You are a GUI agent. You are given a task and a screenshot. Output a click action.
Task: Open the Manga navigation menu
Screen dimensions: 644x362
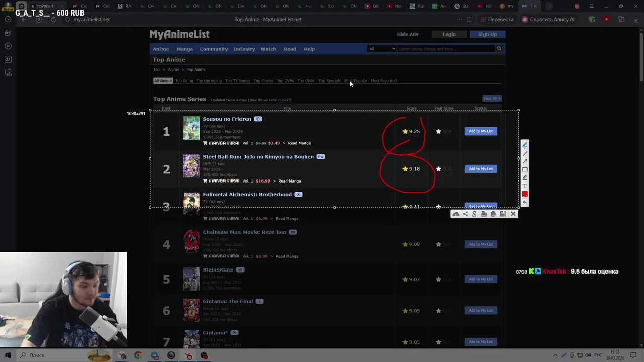pyautogui.click(x=185, y=49)
